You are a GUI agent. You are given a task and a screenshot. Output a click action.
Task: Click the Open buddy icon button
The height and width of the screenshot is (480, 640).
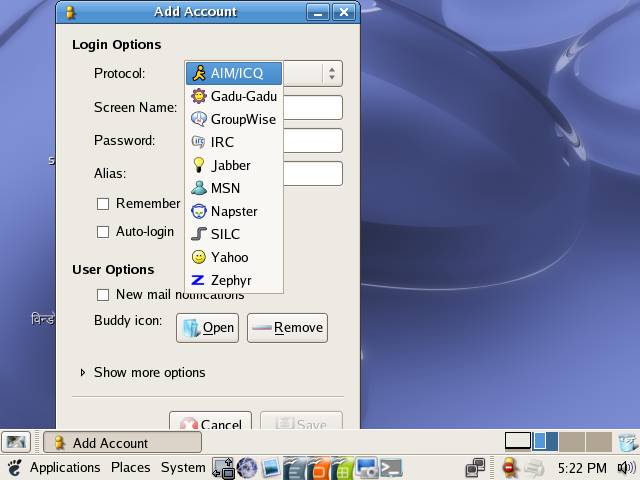[207, 327]
